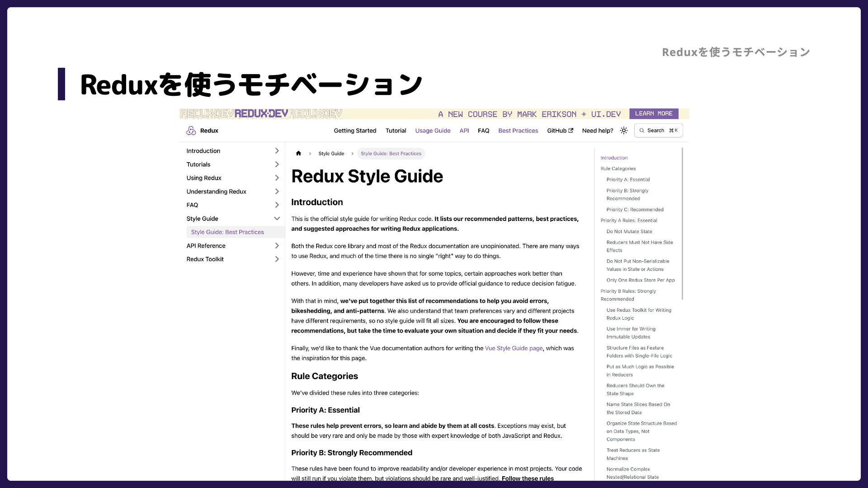Select Redux Toolkit in sidebar
Image resolution: width=868 pixels, height=488 pixels.
[x=205, y=259]
